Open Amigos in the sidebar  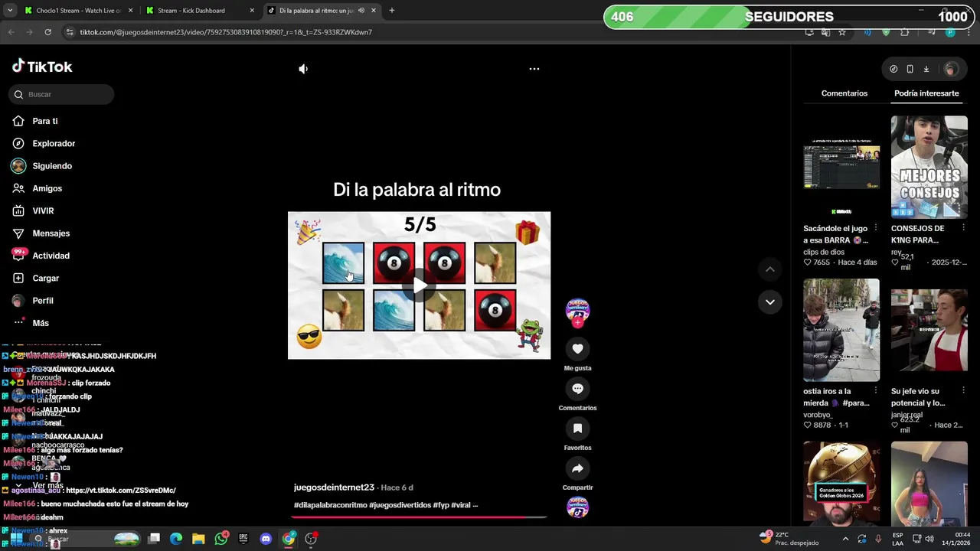(47, 188)
